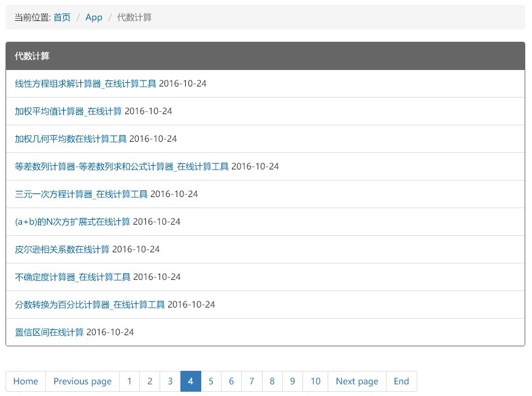Open 加权平均值计算器_在线计算 link
This screenshot has height=396, width=532.
pos(68,111)
